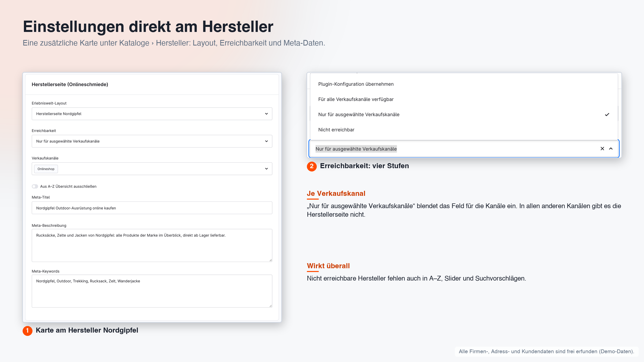The height and width of the screenshot is (362, 644).
Task: Click the 'Karte am Hersteller Nordgipfel' caption
Action: pyautogui.click(x=87, y=330)
